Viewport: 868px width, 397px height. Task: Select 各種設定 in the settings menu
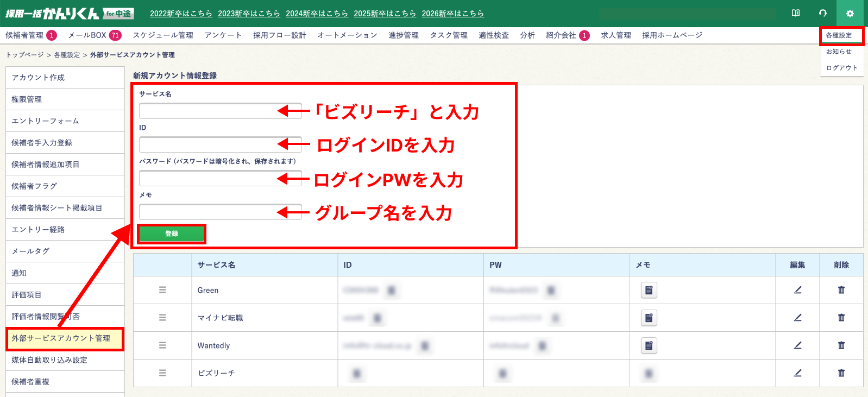point(839,35)
